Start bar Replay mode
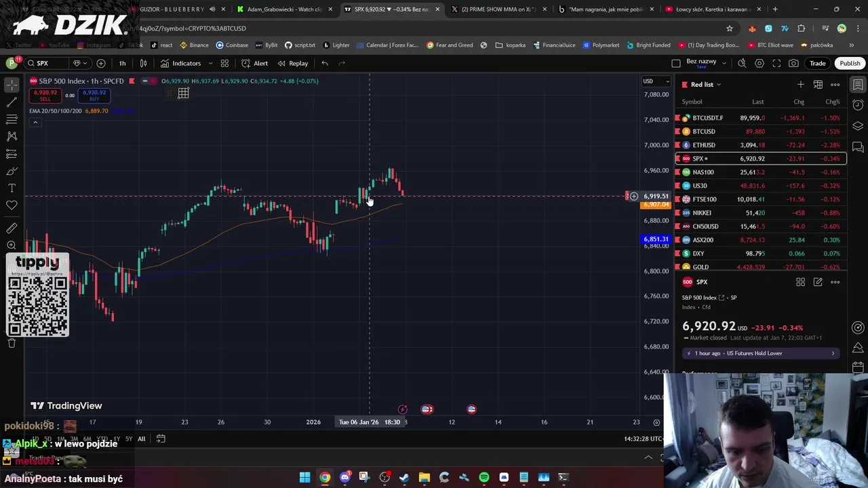The width and height of the screenshot is (868, 488). pos(292,63)
